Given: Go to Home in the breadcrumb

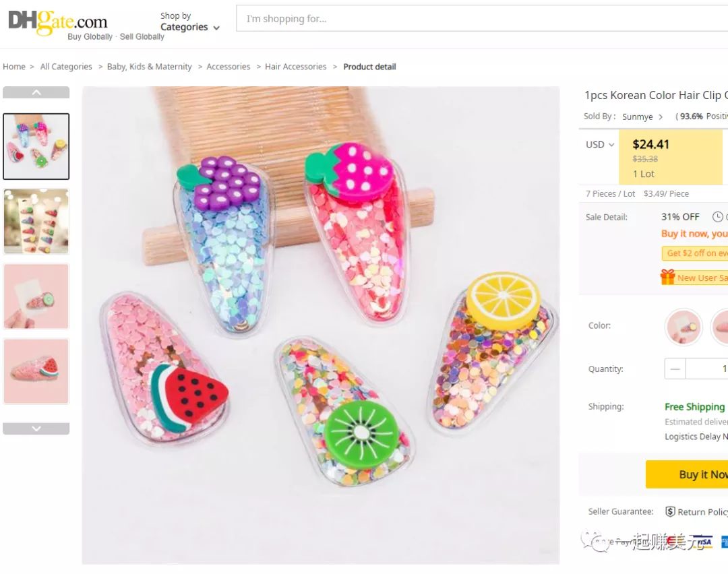Looking at the screenshot, I should coord(14,67).
